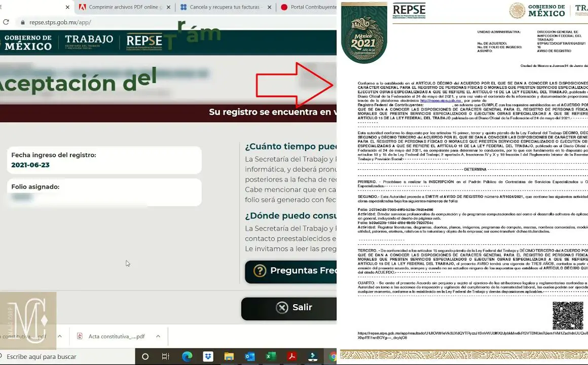588x365 pixels.
Task: Click the '¿Cuánto tiempo' question heading
Action: [x=290, y=147]
